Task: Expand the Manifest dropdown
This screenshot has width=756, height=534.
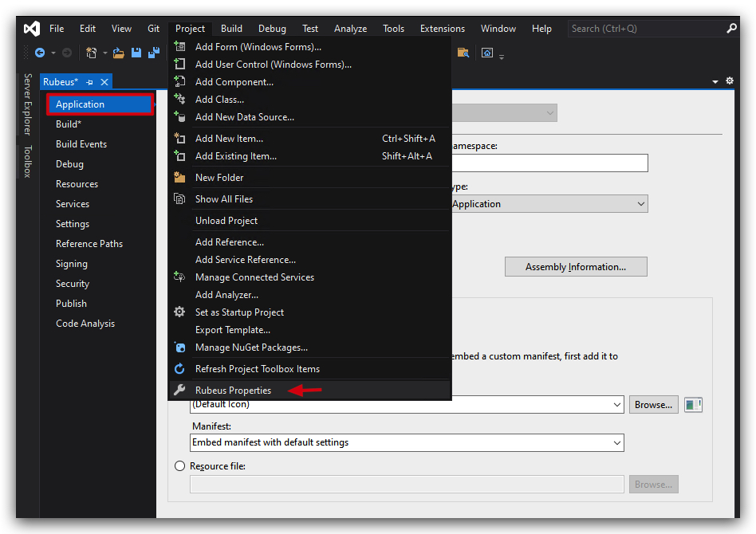Action: 616,443
